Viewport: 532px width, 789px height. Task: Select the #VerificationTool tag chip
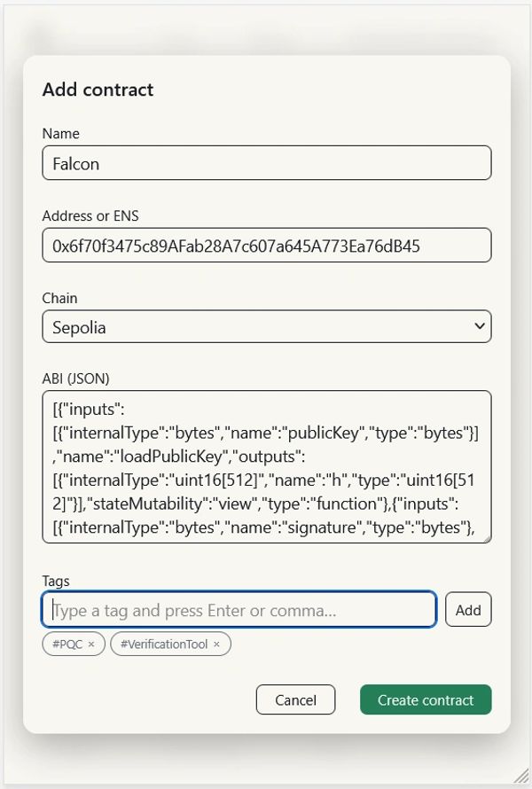pyautogui.click(x=163, y=644)
